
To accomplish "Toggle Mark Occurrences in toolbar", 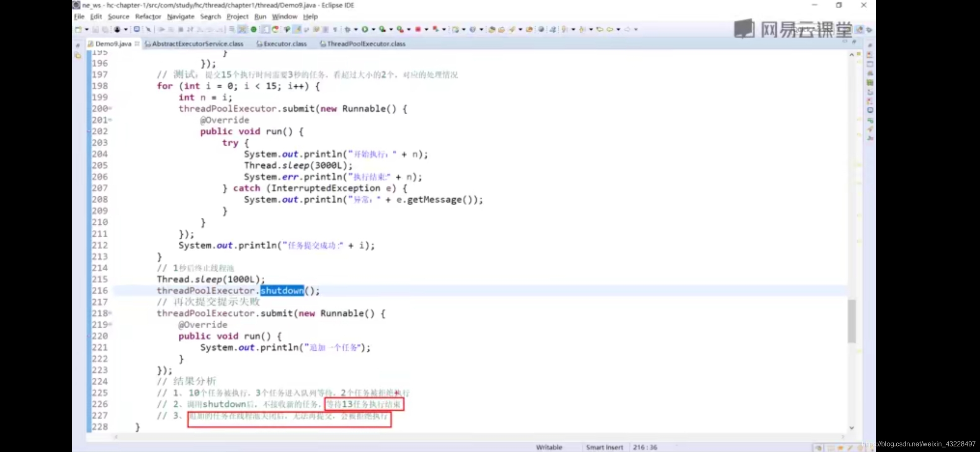I will [297, 29].
